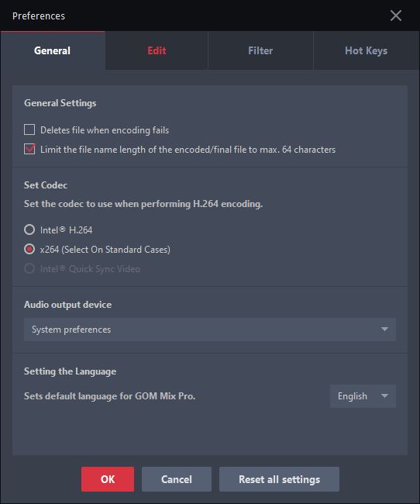
Task: Tick the Deletes file when encoding fails checkbox
Action: tap(29, 129)
